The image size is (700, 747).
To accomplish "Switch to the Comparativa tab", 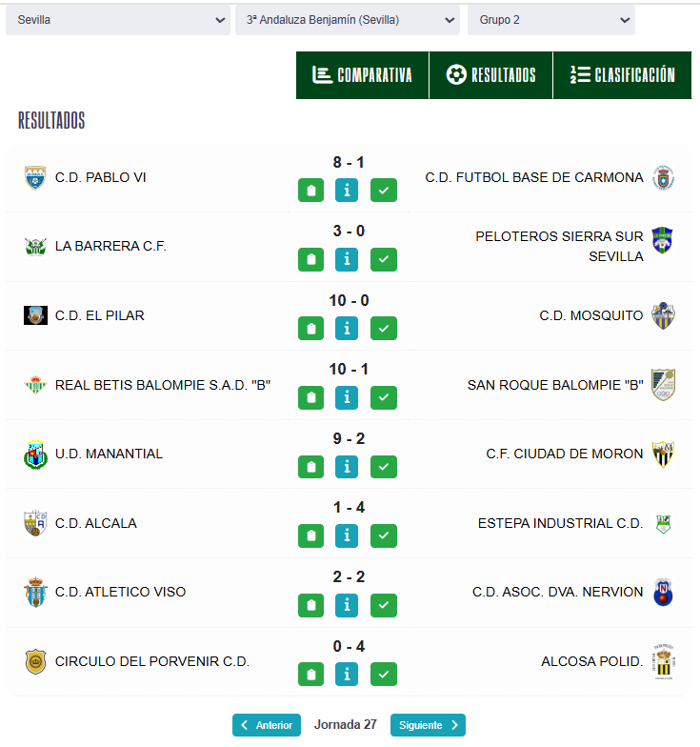I will [x=362, y=75].
